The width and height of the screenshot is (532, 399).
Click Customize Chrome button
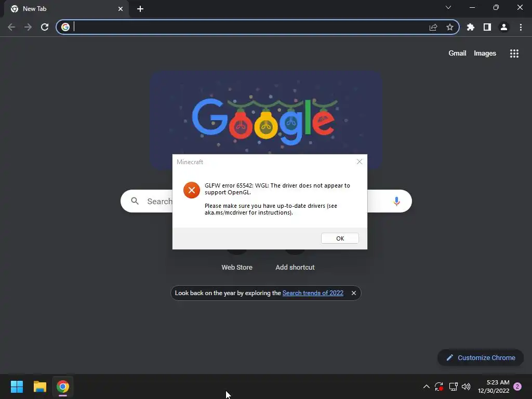[481, 357]
